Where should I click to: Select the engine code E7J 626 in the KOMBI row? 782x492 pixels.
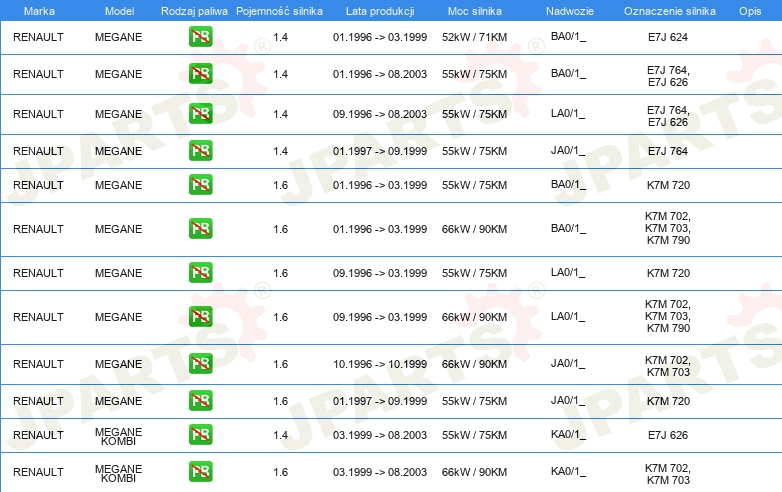click(668, 435)
